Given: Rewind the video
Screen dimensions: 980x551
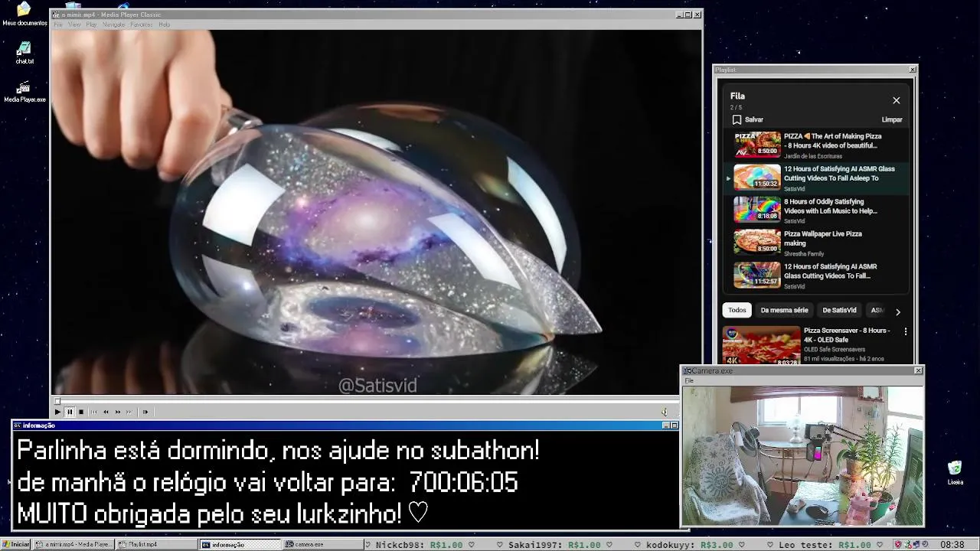Looking at the screenshot, I should click(106, 412).
